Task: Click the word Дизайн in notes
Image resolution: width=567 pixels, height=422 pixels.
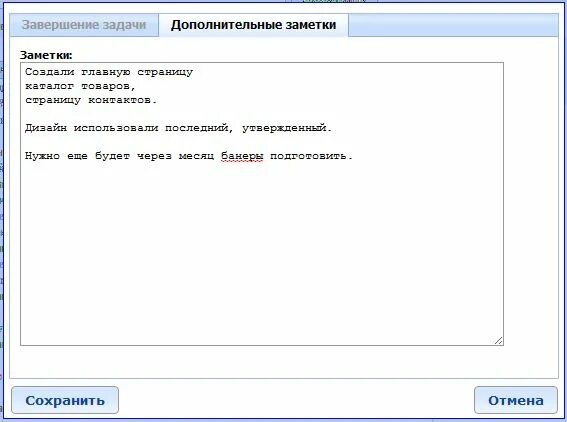Action: click(46, 128)
